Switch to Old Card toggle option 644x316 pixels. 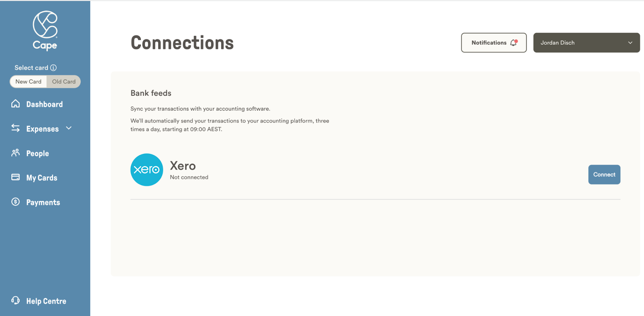pyautogui.click(x=64, y=82)
